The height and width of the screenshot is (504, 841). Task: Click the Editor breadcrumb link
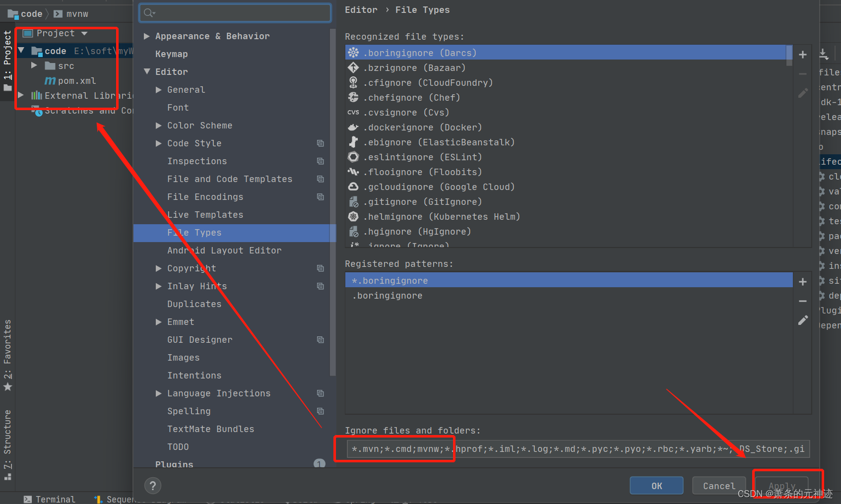point(361,10)
